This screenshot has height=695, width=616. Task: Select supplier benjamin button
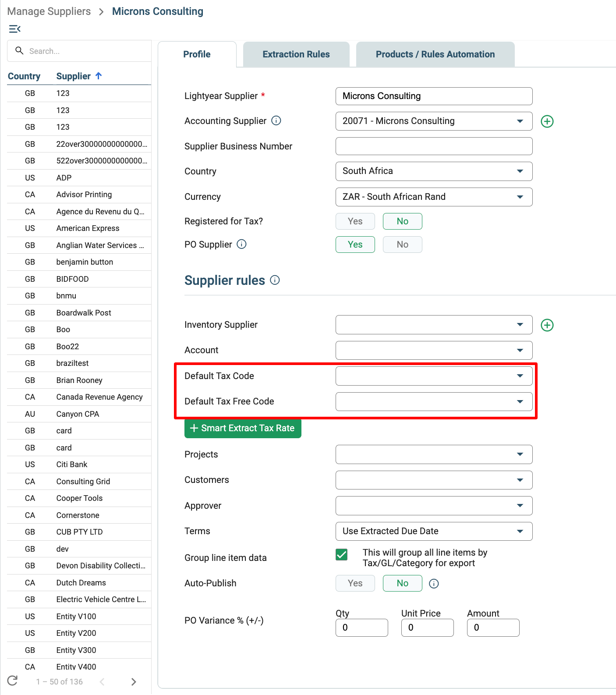79,262
